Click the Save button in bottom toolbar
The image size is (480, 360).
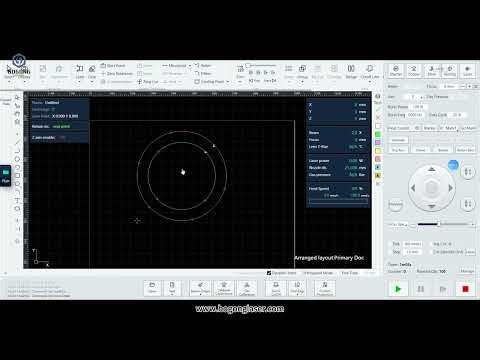[x=172, y=287]
